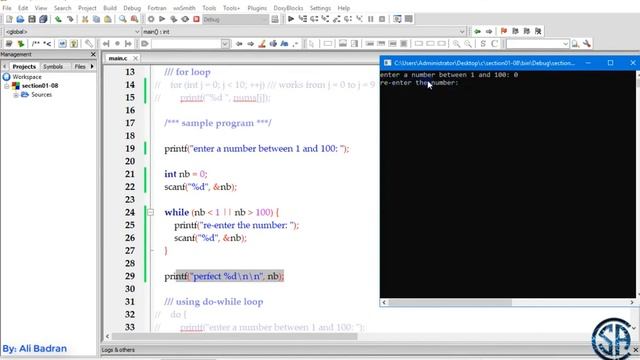Start the debugger with the debug play arrow

[x=291, y=19]
